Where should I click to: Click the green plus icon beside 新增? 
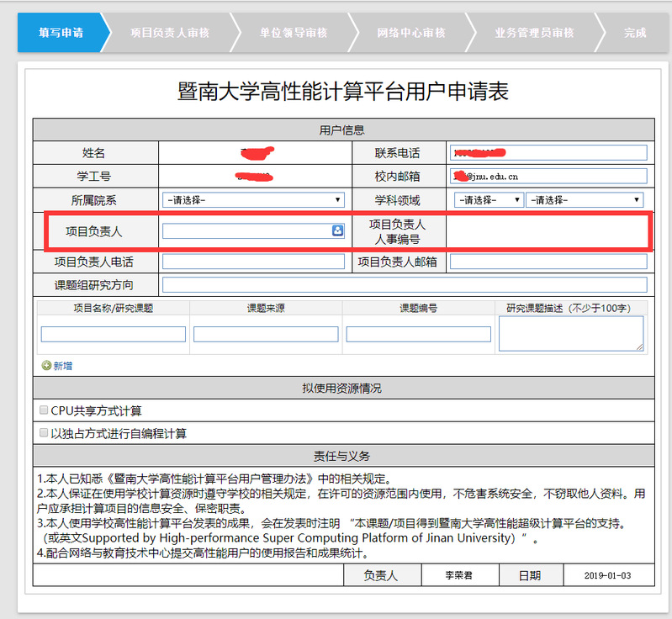(x=46, y=366)
